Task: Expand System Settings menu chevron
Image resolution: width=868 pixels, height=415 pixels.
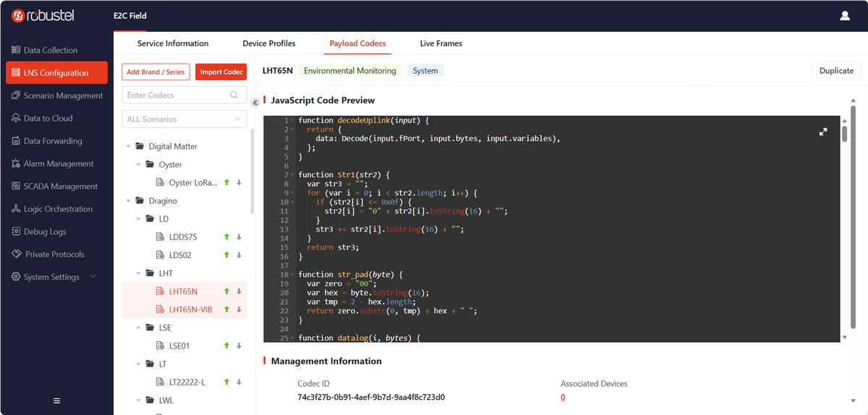Action: point(93,277)
